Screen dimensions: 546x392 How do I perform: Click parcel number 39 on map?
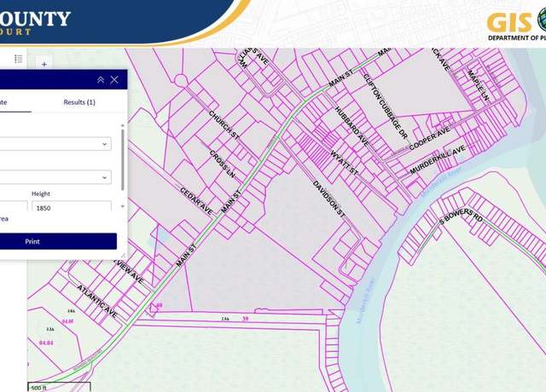pos(246,318)
